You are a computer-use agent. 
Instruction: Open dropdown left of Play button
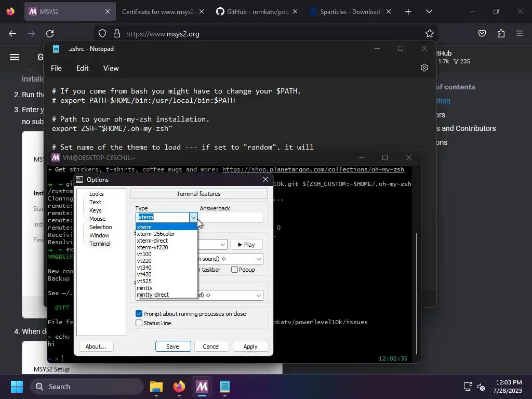coord(222,245)
